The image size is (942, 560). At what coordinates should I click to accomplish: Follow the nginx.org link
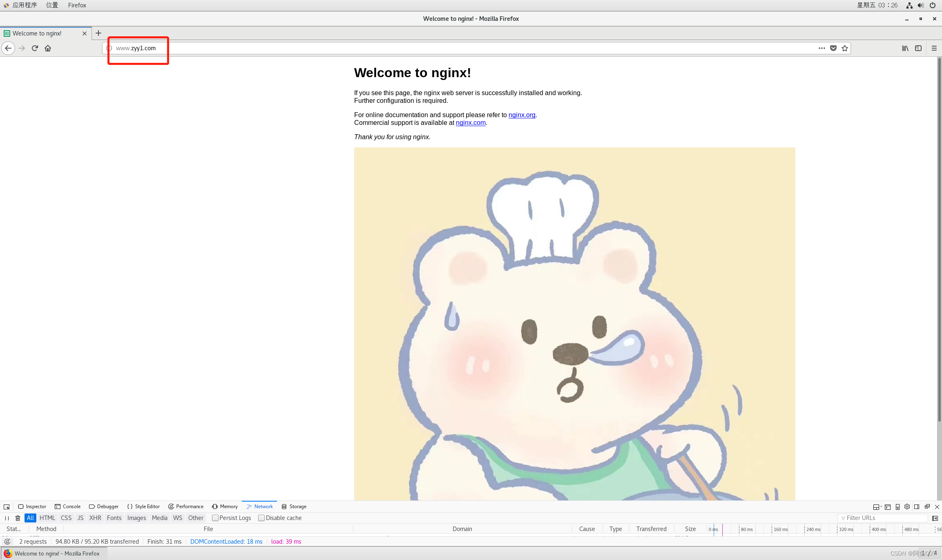(522, 115)
